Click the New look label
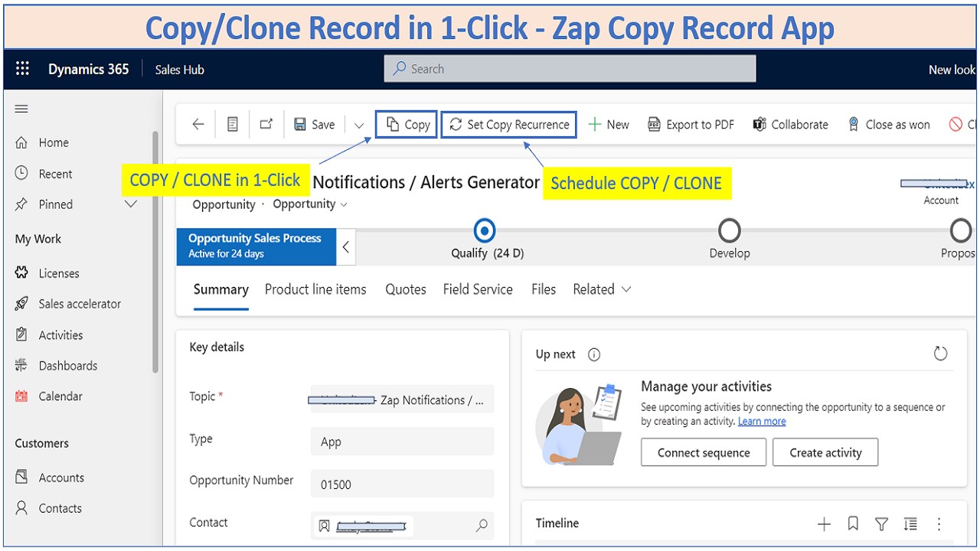 (x=952, y=70)
